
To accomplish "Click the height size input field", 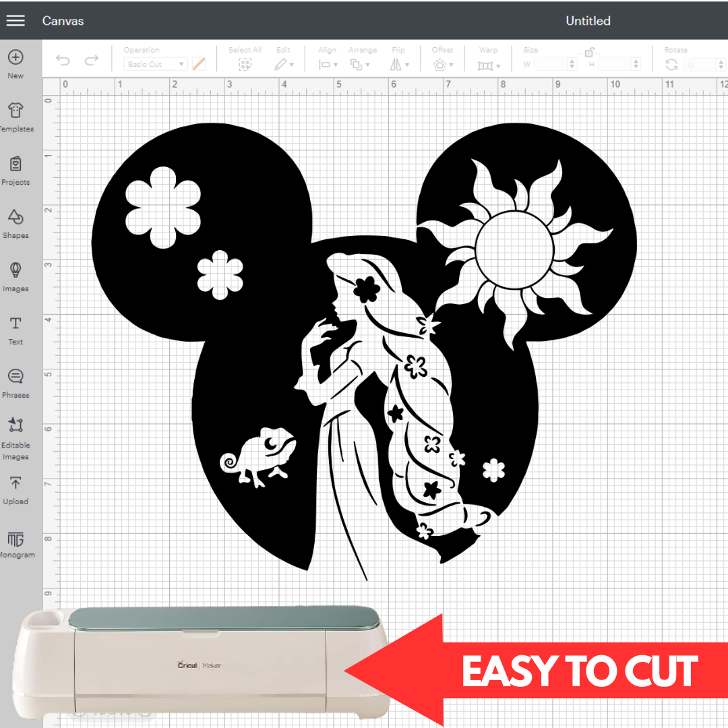I will [615, 64].
